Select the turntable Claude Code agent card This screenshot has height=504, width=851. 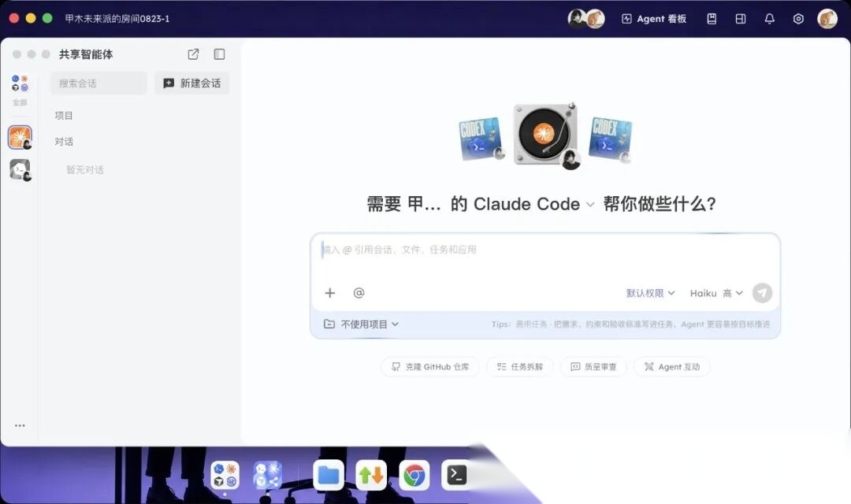click(x=545, y=135)
